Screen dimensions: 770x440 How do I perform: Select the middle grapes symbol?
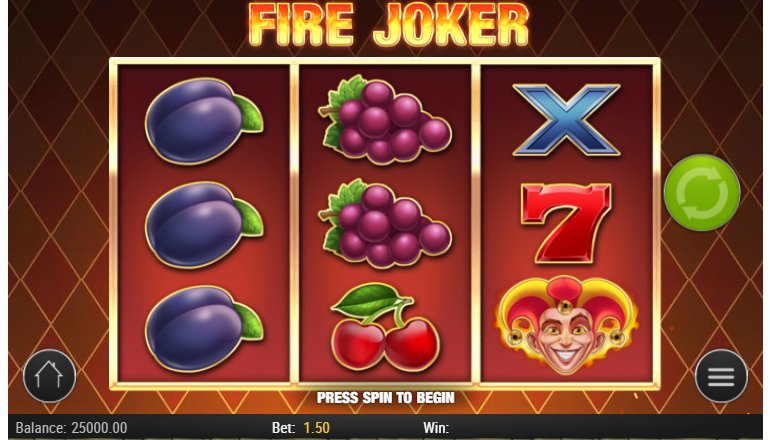(x=385, y=223)
